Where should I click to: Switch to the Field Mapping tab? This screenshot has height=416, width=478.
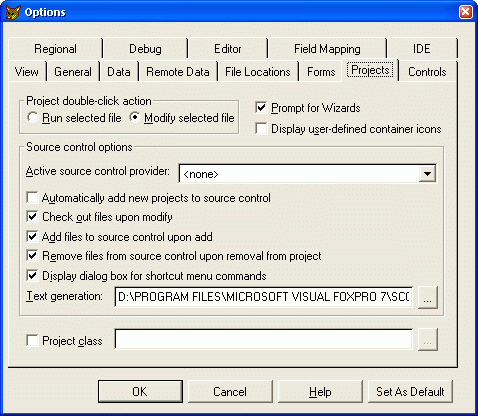click(x=327, y=49)
